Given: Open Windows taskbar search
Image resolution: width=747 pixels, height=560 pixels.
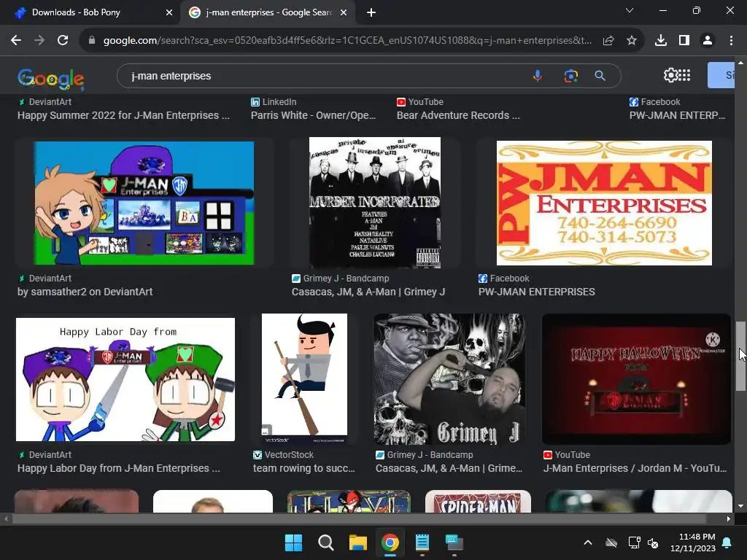Looking at the screenshot, I should (326, 542).
